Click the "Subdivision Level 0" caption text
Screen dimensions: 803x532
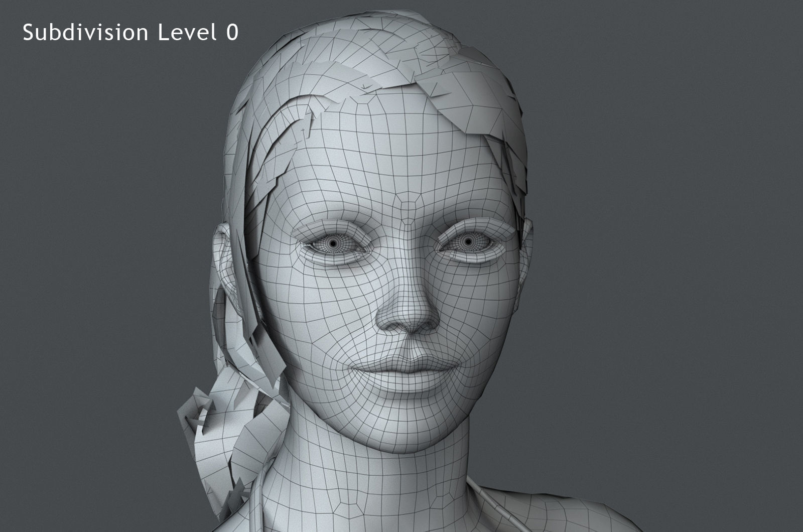[130, 33]
